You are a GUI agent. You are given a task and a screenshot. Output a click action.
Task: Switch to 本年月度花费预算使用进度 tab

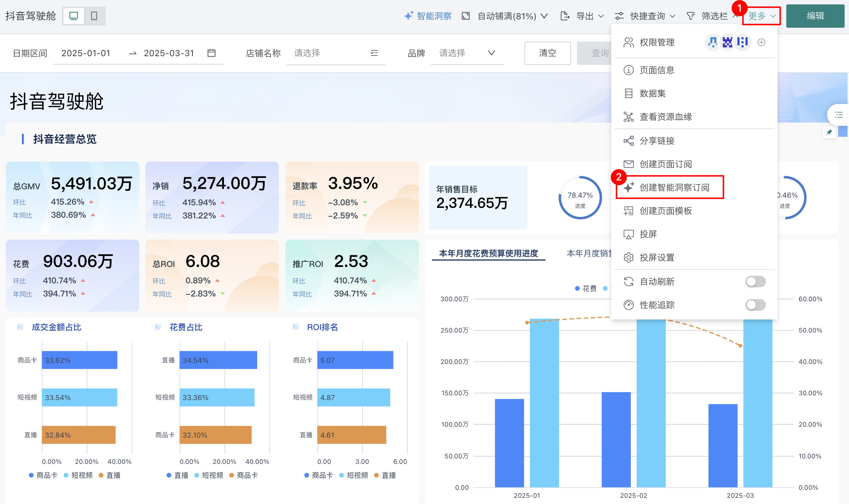(x=488, y=253)
